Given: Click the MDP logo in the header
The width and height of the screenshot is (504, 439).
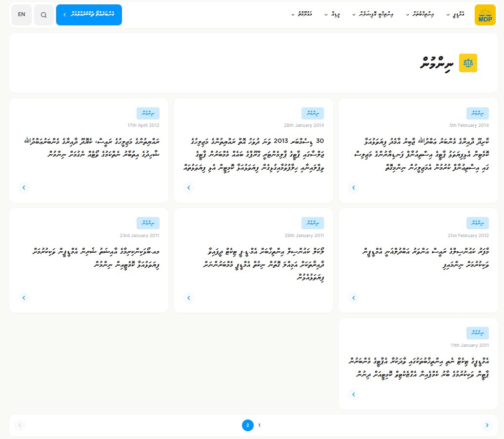Looking at the screenshot, I should coord(485,15).
